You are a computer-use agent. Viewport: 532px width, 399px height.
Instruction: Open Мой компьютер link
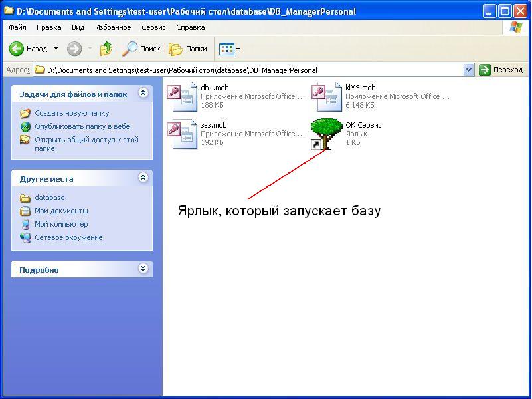pos(61,224)
